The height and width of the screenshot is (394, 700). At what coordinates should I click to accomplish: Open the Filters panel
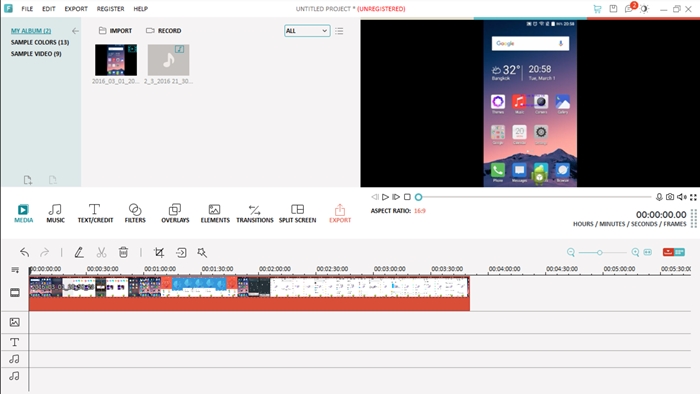click(x=135, y=213)
